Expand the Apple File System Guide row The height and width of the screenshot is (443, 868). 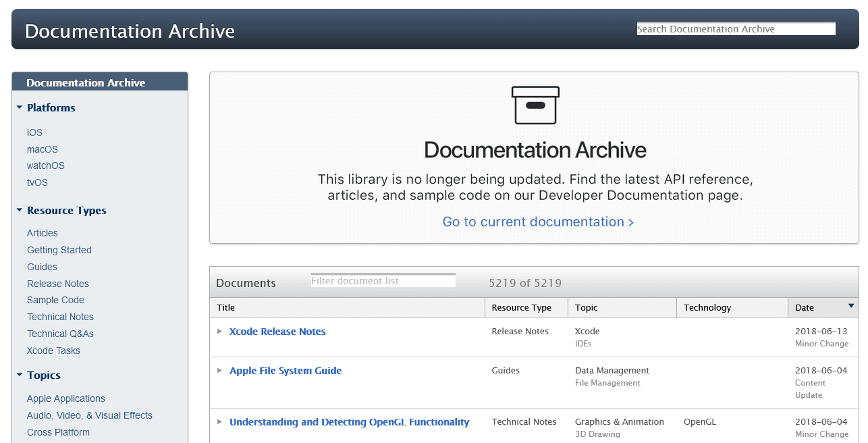(219, 371)
